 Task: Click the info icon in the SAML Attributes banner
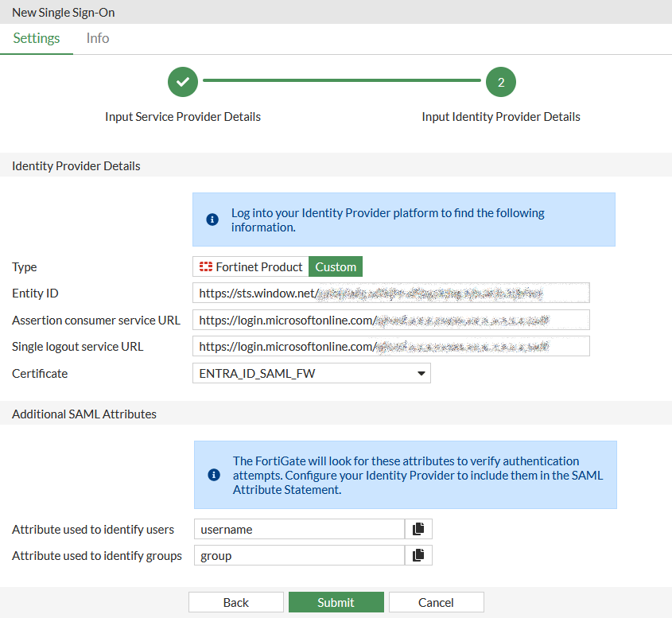point(212,474)
